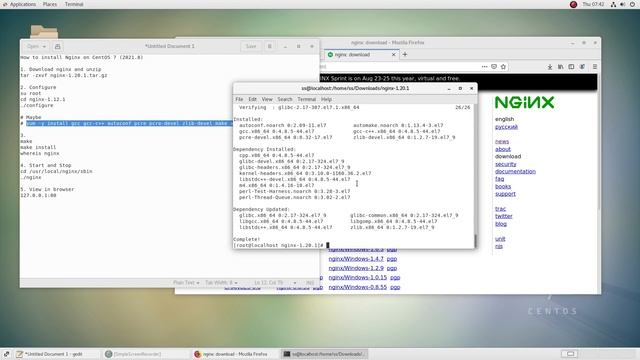Open the twitter link

(x=503, y=216)
